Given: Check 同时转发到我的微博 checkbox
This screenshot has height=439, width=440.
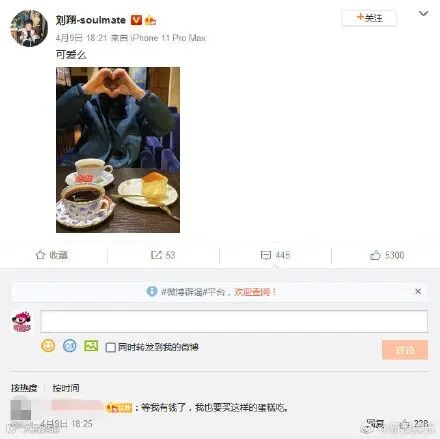Looking at the screenshot, I should [x=110, y=347].
